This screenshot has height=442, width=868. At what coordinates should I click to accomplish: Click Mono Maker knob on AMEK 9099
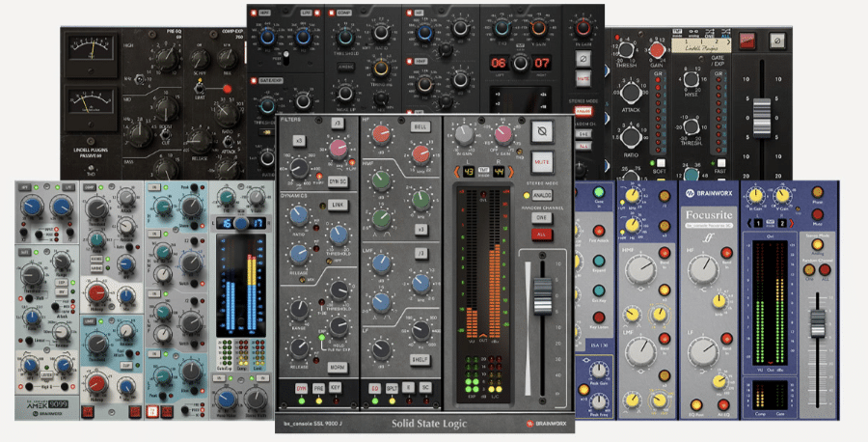[x=226, y=399]
